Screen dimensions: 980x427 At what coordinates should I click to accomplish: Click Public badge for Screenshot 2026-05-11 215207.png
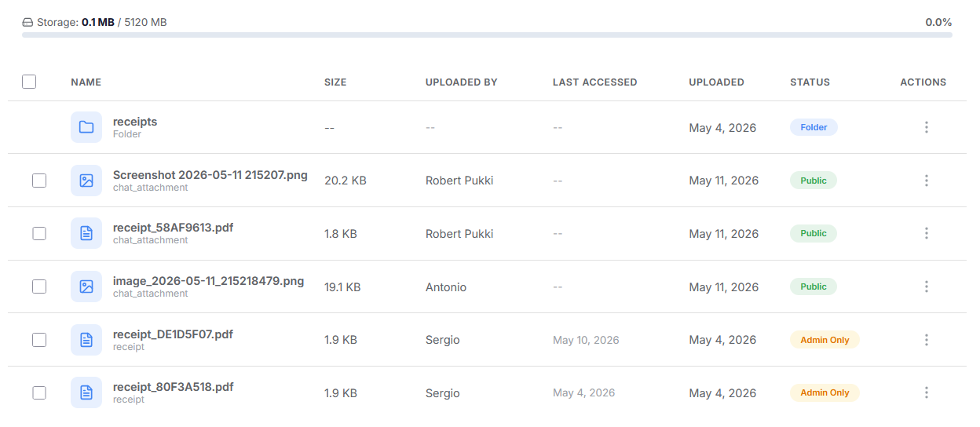(814, 181)
